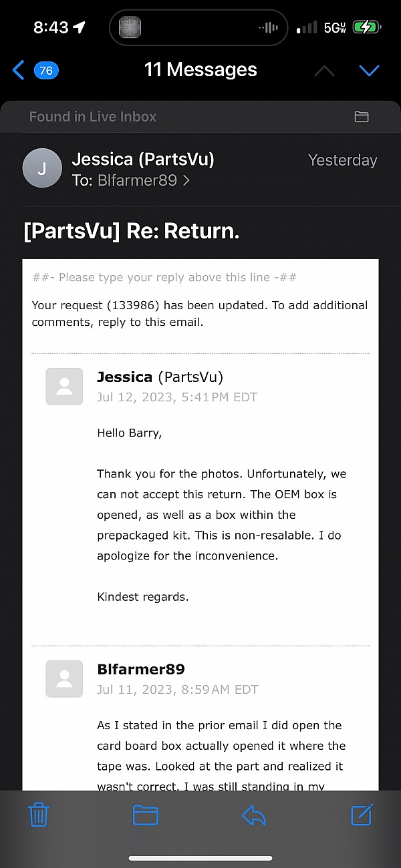Expand recipient details next to Blfarmer89

pyautogui.click(x=186, y=180)
